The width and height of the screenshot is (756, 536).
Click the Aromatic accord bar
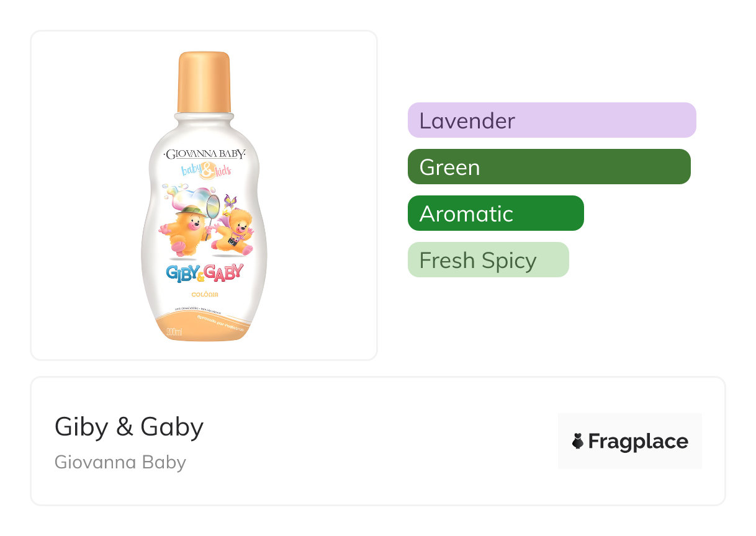pos(495,213)
